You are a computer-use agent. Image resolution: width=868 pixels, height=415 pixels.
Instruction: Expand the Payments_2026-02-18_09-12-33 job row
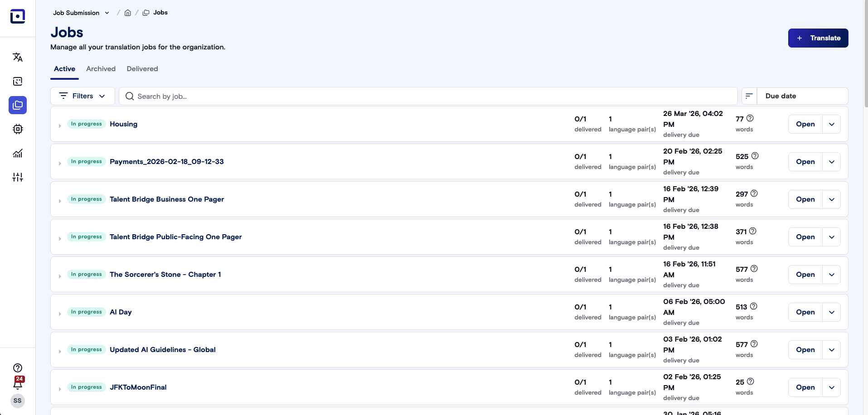click(x=60, y=163)
